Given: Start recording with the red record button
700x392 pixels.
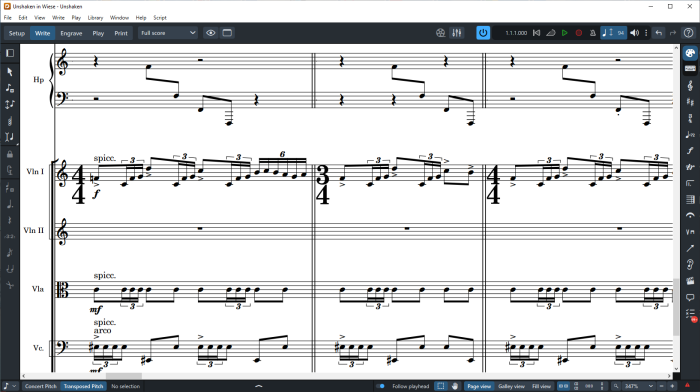Looking at the screenshot, I should tap(579, 33).
